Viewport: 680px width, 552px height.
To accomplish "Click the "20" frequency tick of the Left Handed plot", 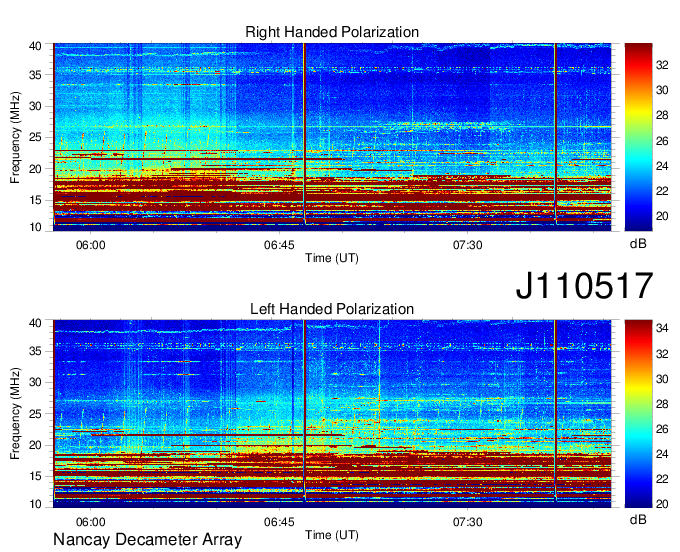I will pos(36,445).
